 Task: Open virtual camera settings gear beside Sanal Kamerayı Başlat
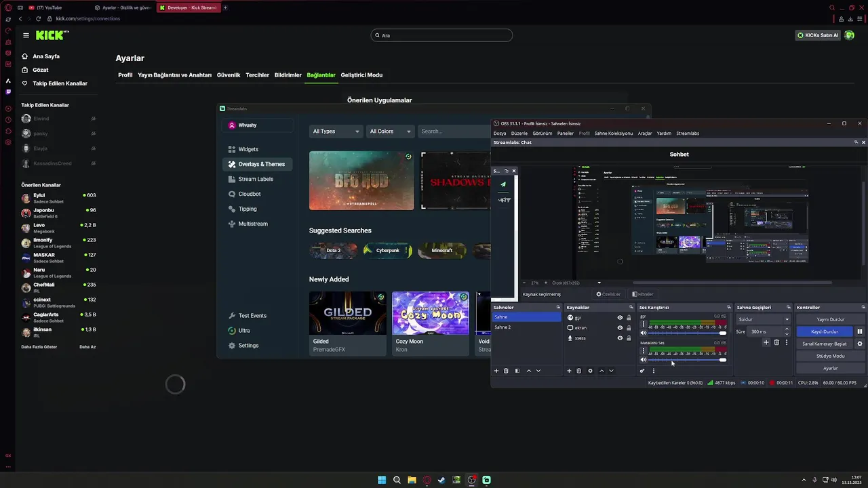(x=860, y=344)
